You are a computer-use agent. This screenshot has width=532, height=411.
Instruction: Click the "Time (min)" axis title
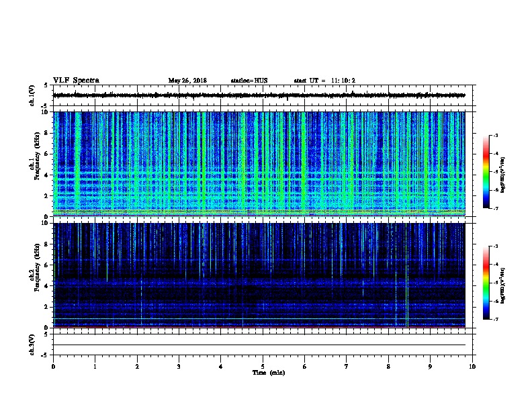tap(269, 373)
